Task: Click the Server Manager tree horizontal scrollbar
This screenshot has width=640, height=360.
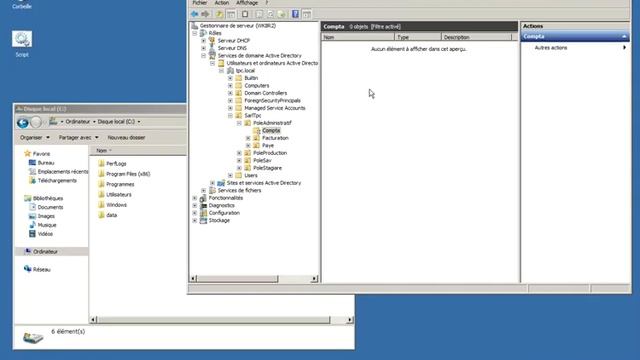Action: click(x=238, y=279)
